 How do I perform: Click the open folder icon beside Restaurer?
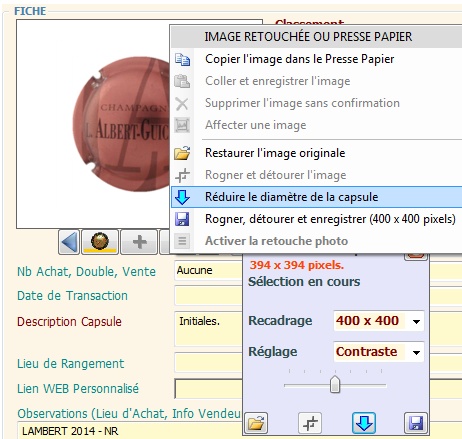(x=182, y=153)
